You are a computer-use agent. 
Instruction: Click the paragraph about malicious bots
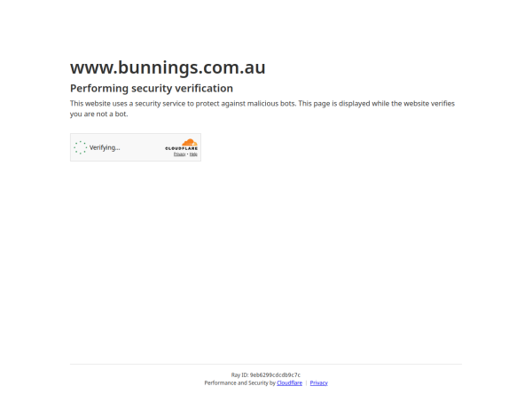click(262, 108)
